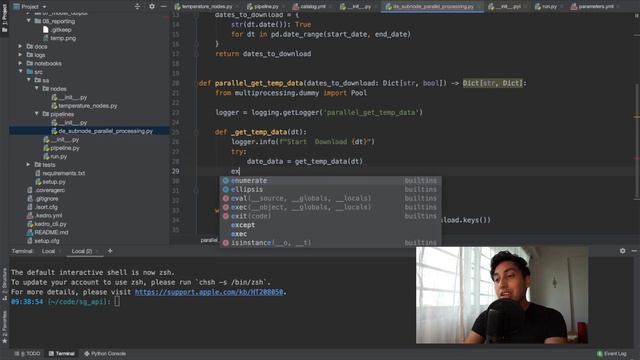Choose 'eval' from autocomplete suggestions
This screenshot has height=360, width=640.
tap(330, 198)
